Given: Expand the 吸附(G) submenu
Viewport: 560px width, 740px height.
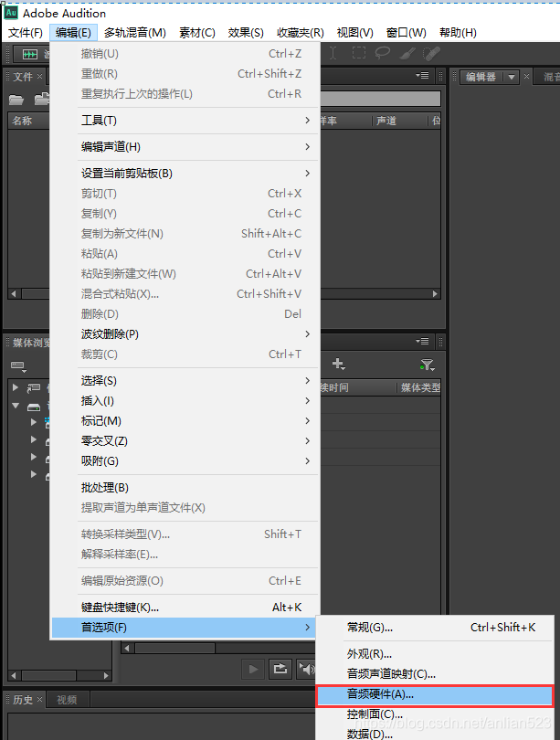Looking at the screenshot, I should tap(185, 461).
